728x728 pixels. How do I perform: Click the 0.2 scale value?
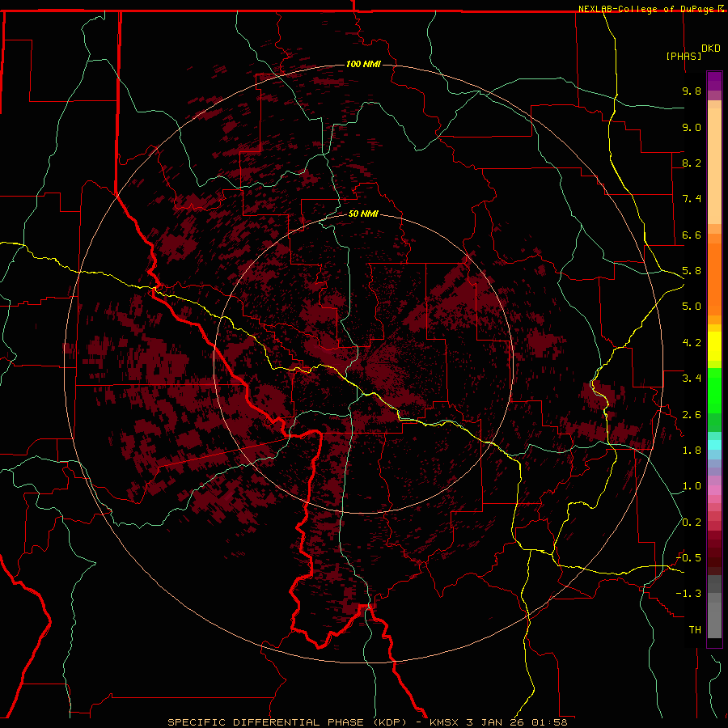pos(692,523)
